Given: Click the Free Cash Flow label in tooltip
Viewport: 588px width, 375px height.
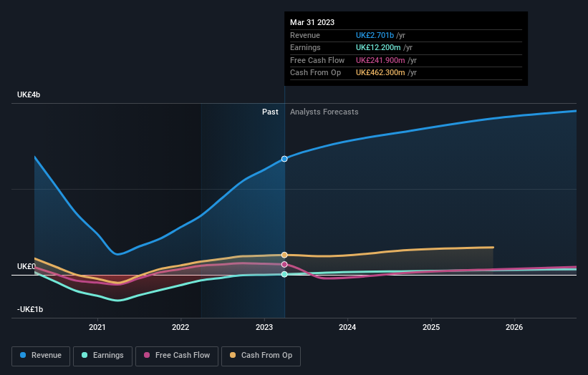Looking at the screenshot, I should pyautogui.click(x=317, y=60).
